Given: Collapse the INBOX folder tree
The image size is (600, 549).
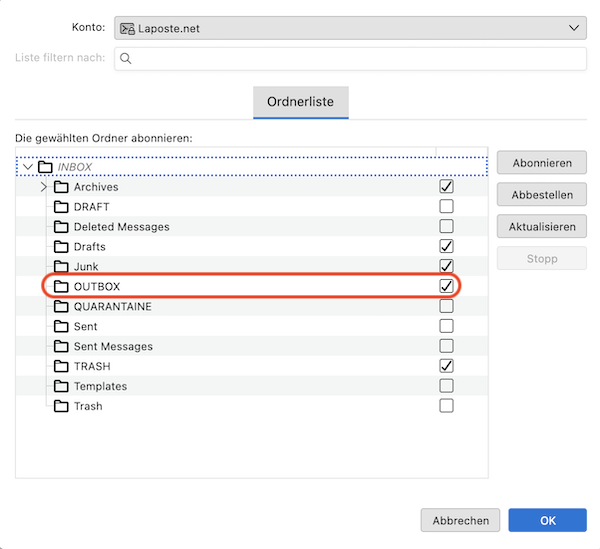Looking at the screenshot, I should pos(28,167).
